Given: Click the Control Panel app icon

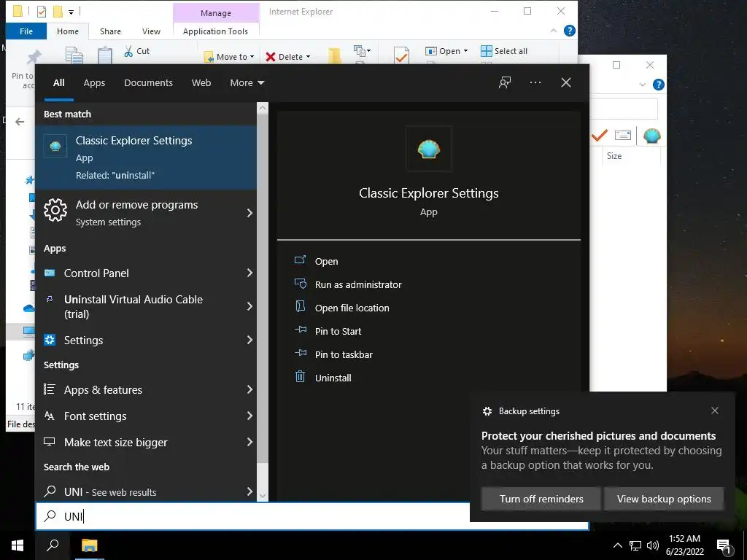Looking at the screenshot, I should click(50, 273).
